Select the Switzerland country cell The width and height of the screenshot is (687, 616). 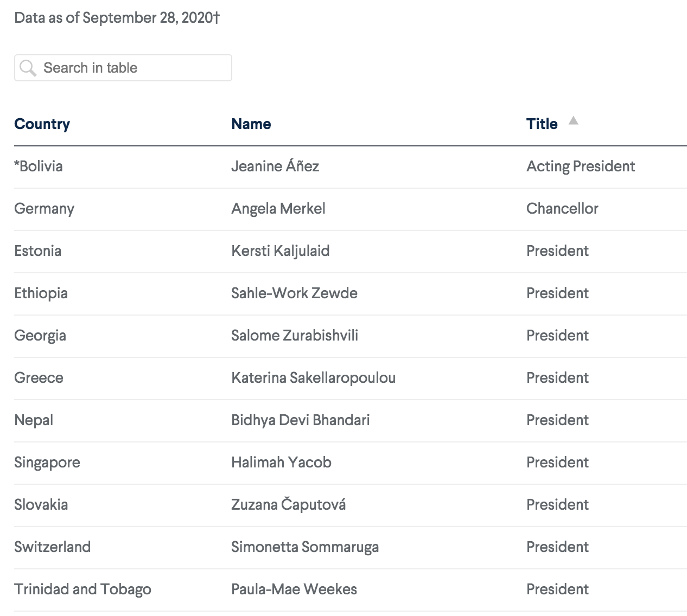(52, 547)
